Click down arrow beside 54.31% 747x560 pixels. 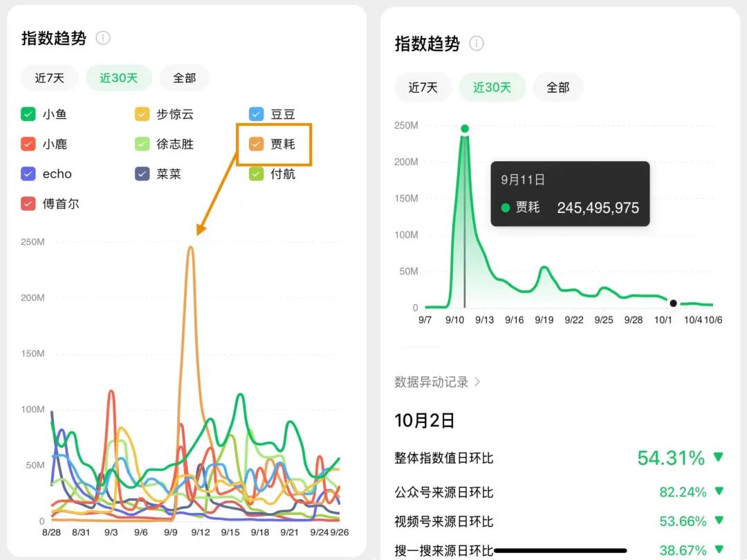point(719,457)
